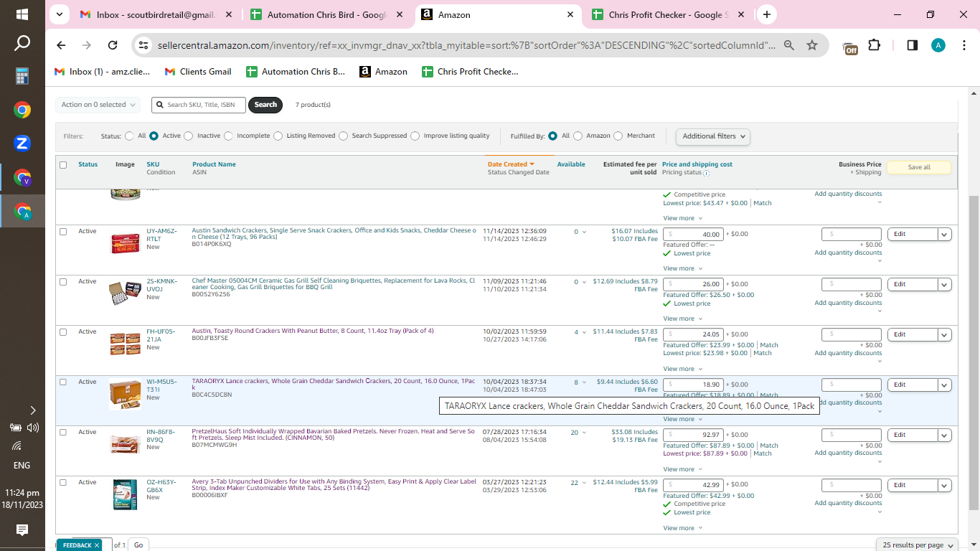The width and height of the screenshot is (980, 551).
Task: Open the Amazon bookmark in bookmarks bar
Action: click(384, 72)
